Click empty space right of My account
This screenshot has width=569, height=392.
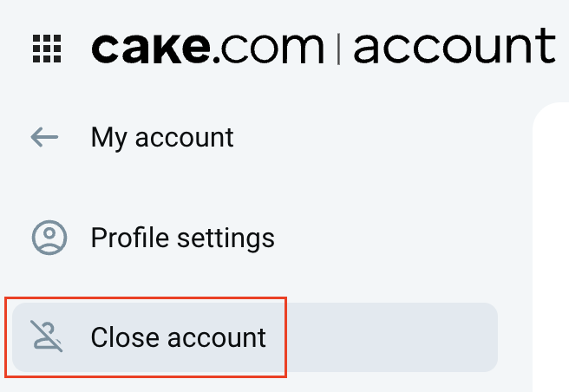pos(382,137)
